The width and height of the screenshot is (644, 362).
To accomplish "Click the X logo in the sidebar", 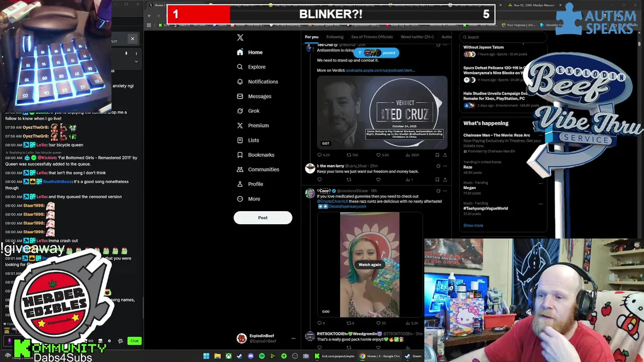I will point(240,38).
